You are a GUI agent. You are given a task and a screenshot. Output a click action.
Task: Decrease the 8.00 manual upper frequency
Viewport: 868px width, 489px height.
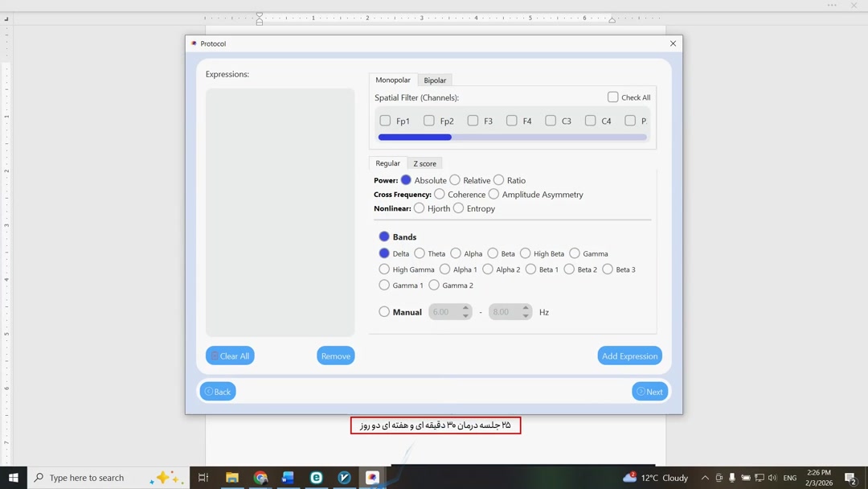(526, 315)
